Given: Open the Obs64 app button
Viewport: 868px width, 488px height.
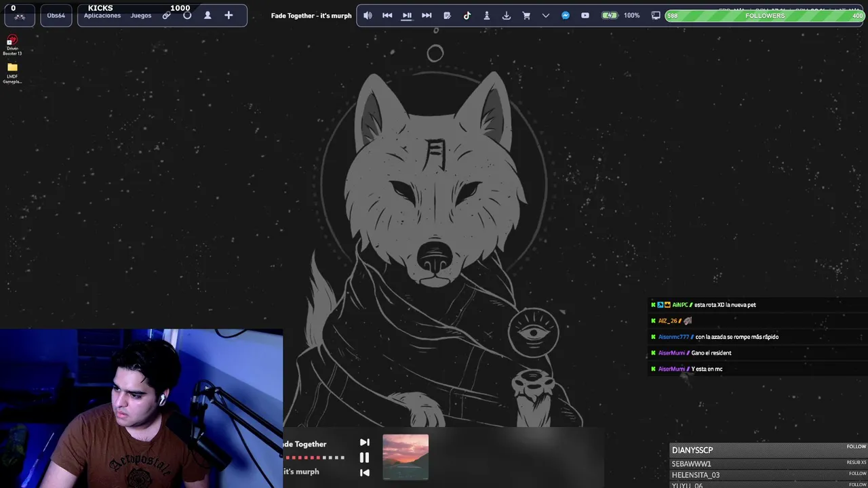Looking at the screenshot, I should [x=56, y=16].
